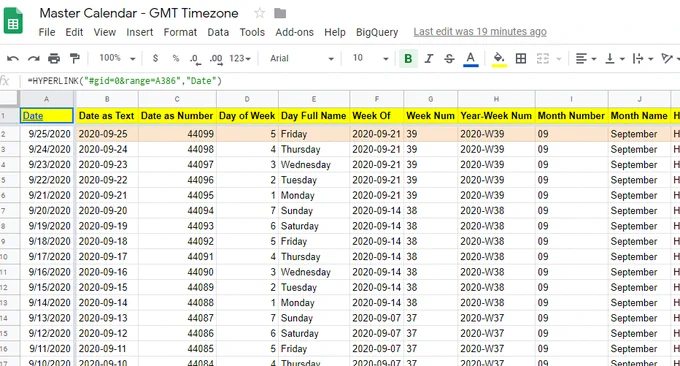Select cell 2020-09-20 in Date as Text
The height and width of the screenshot is (366, 680).
[107, 211]
